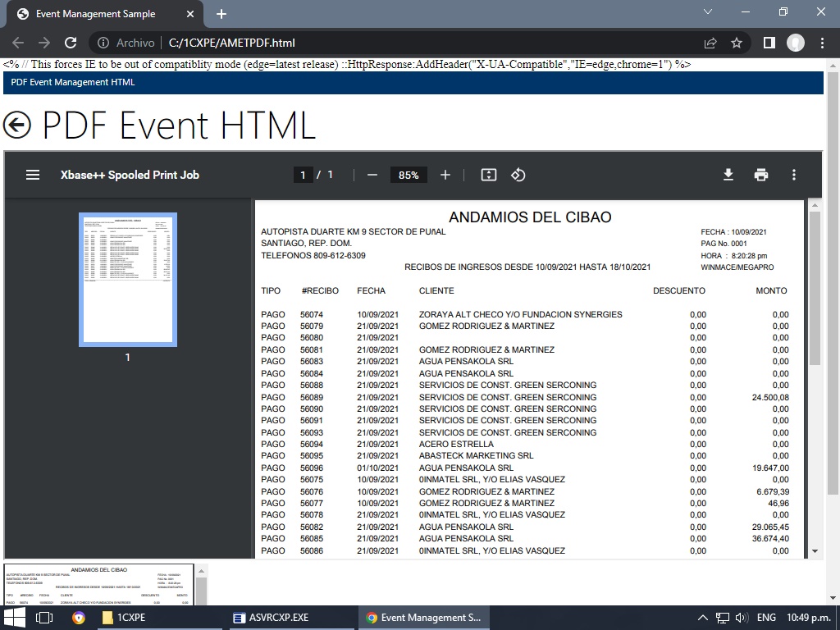Open volume control tray icon
Viewport: 840px width, 630px height.
tap(742, 618)
